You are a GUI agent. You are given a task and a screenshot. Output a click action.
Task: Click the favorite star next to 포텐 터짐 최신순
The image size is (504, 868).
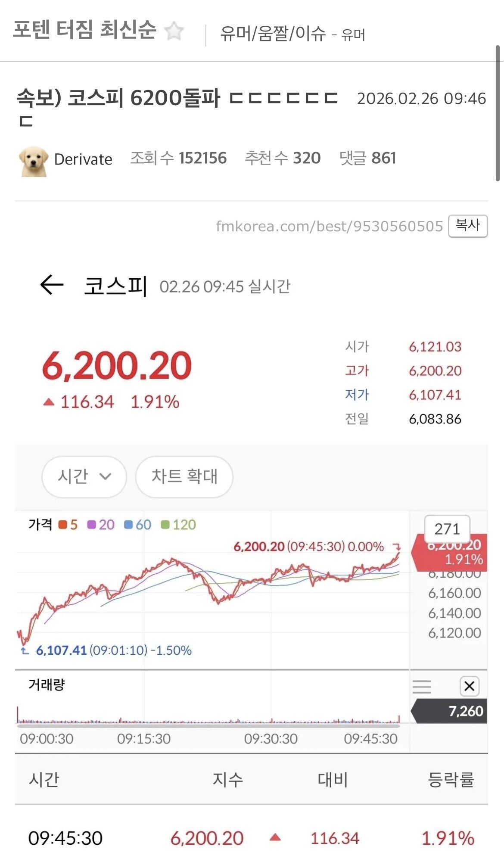[x=174, y=31]
